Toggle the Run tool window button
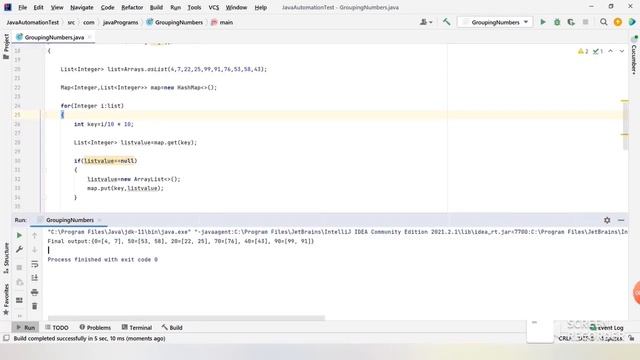Screen dimensions: 640x360 click(25, 327)
